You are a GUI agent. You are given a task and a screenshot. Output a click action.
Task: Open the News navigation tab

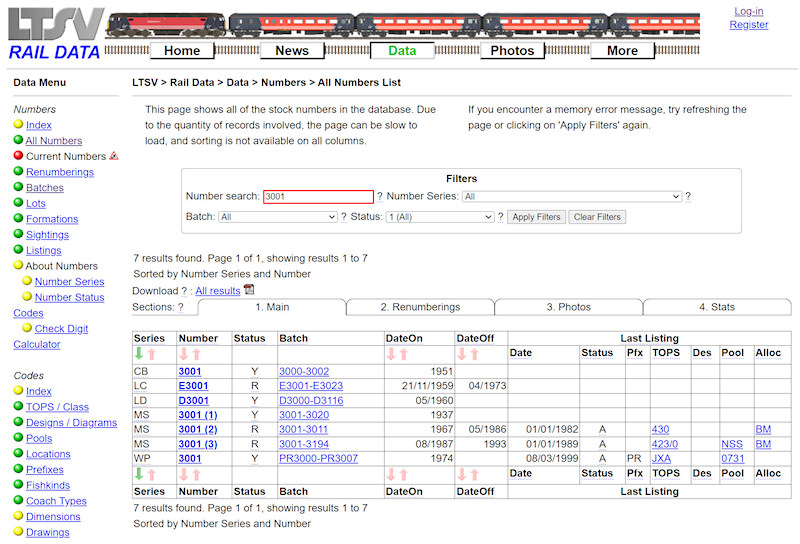click(x=292, y=51)
